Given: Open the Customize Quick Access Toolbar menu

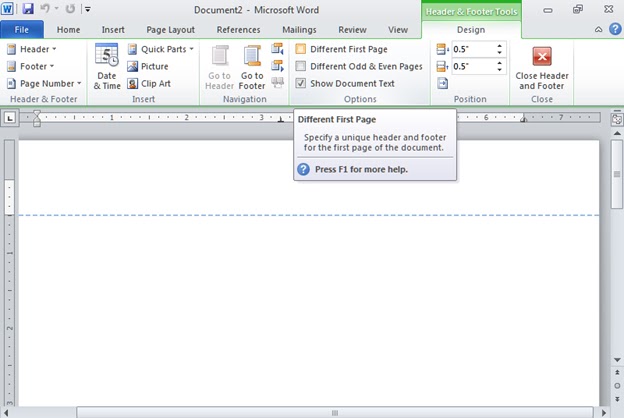Looking at the screenshot, I should coord(88,9).
